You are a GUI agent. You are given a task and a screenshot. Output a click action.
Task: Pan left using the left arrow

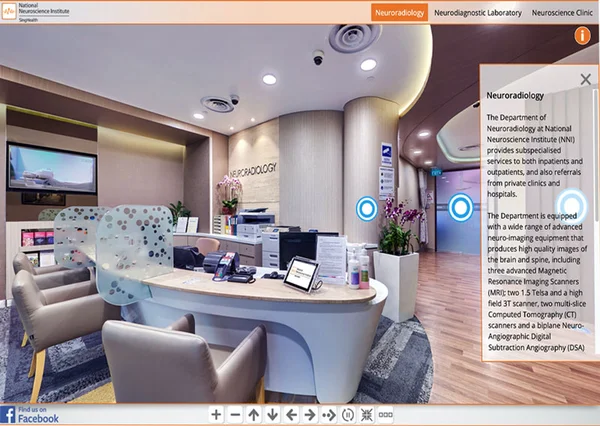[x=291, y=414]
